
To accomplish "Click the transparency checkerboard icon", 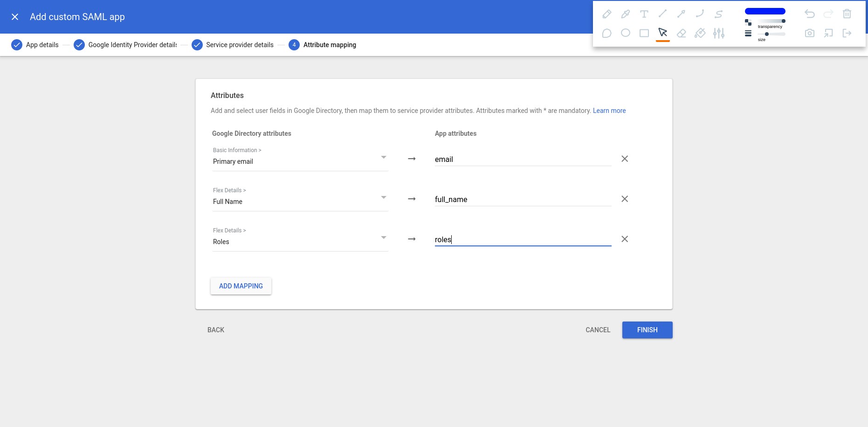I will pos(748,22).
